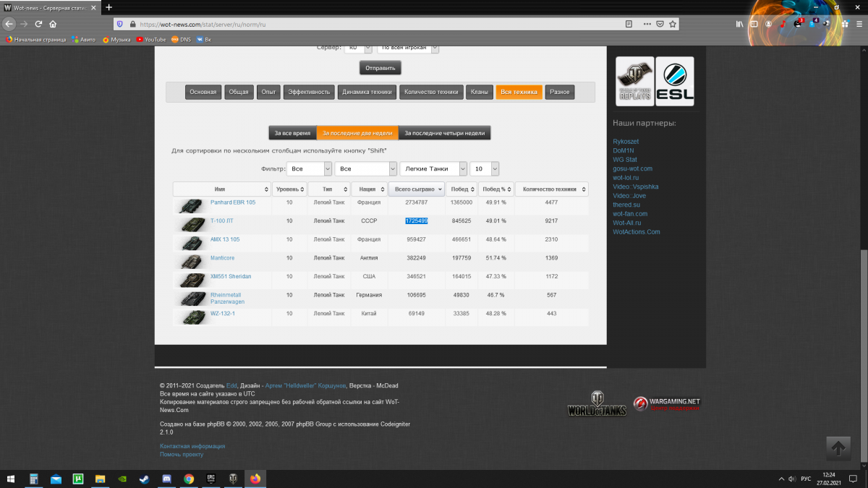Click the YouTube bookmark
Image resolution: width=868 pixels, height=488 pixels.
pos(151,40)
